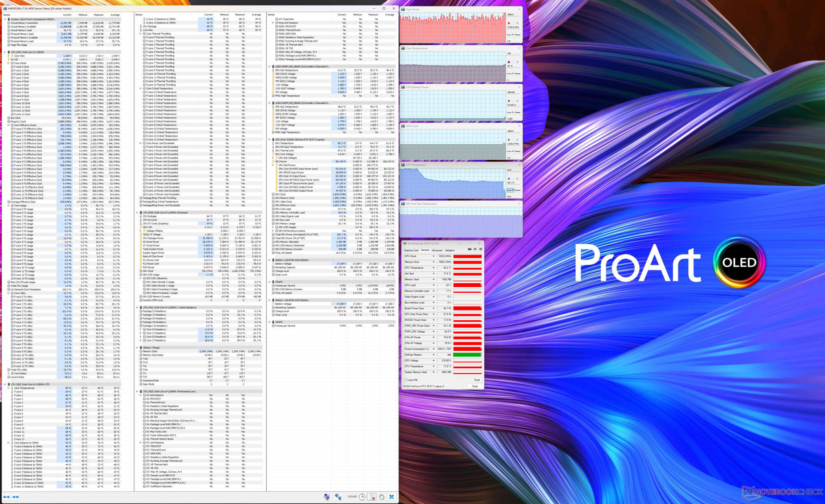The height and width of the screenshot is (504, 825).
Task: Collapse the Core Clocks tree group in HWiNFO
Action: click(8, 63)
